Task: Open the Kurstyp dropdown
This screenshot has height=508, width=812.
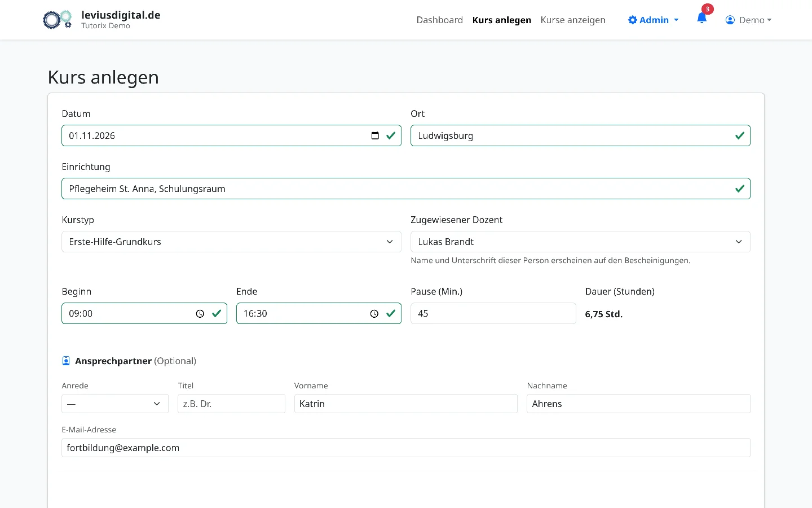Action: pyautogui.click(x=231, y=242)
